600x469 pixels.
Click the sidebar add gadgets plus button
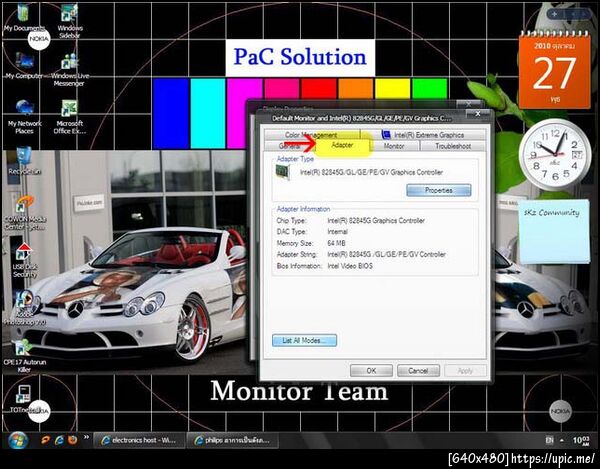pyautogui.click(x=554, y=14)
